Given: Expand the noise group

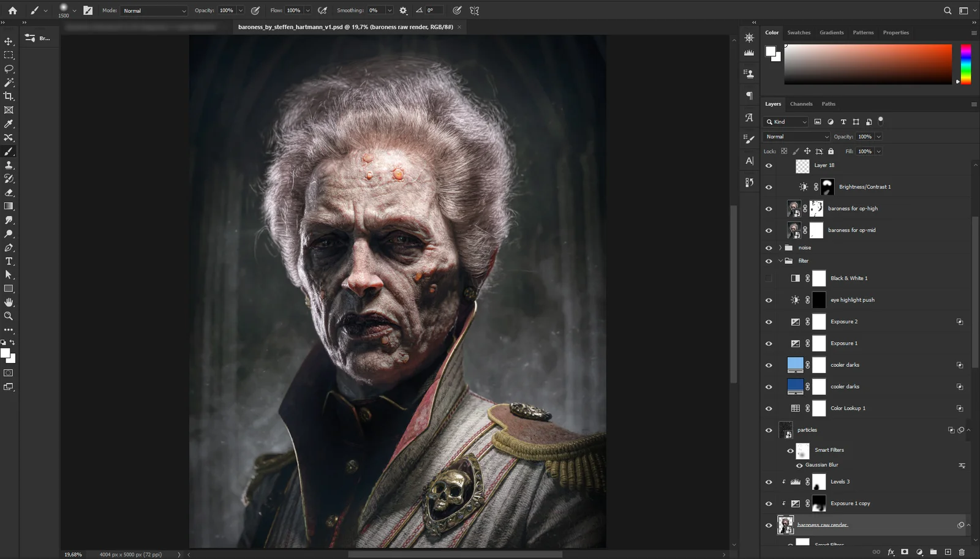Looking at the screenshot, I should (781, 247).
